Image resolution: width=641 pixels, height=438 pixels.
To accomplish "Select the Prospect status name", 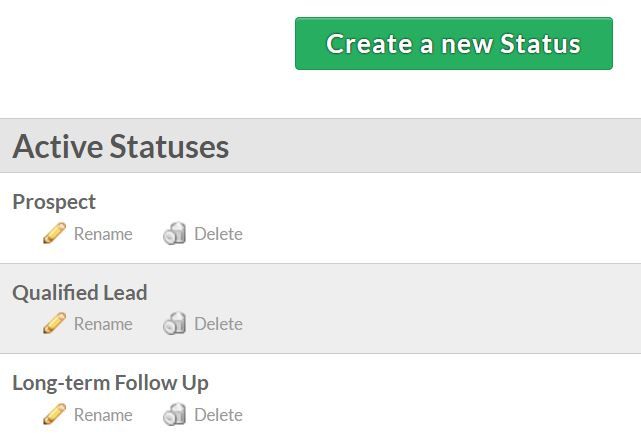I will tap(54, 202).
